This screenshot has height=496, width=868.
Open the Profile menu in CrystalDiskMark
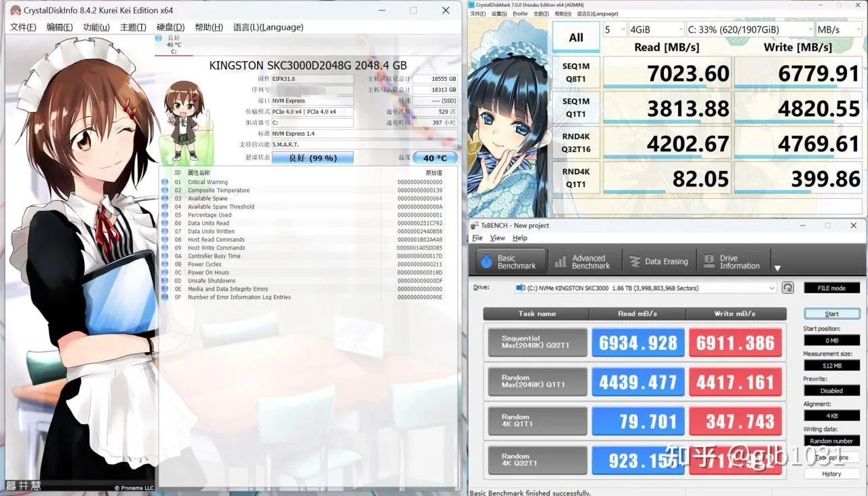pyautogui.click(x=521, y=14)
